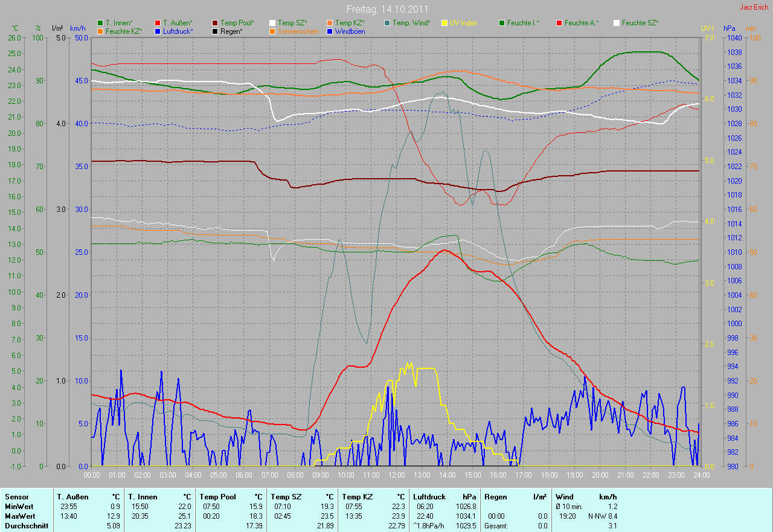This screenshot has height=532, width=773.
Task: Select the 'Regen*' legend label
Action: 231,31
